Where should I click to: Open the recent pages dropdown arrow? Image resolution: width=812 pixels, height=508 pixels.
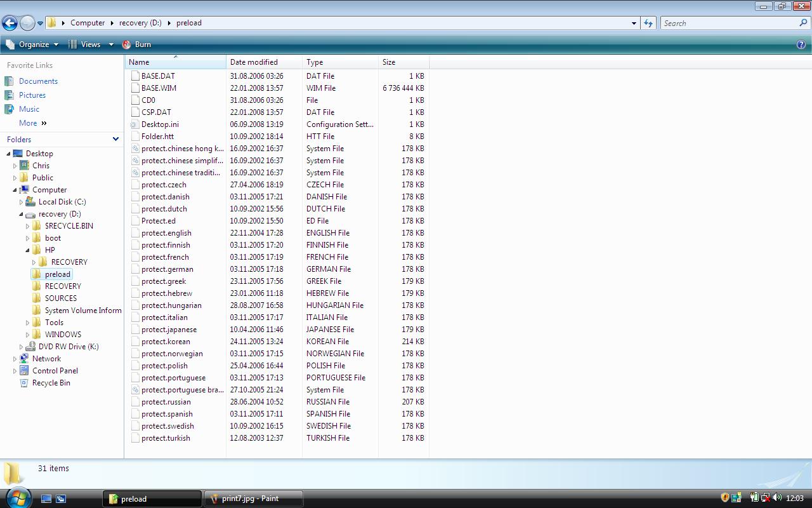pos(40,23)
